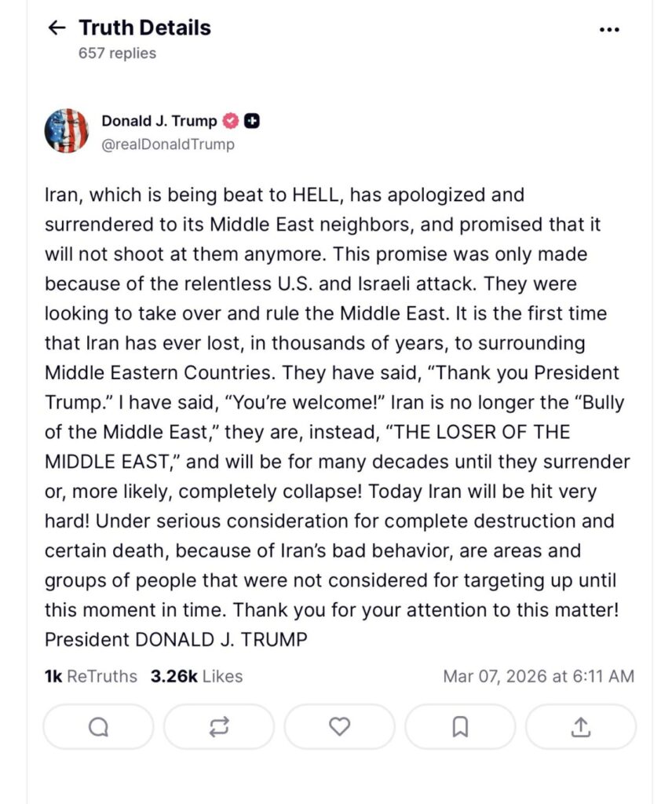Click the Mar 07, 2026 timestamp
The height and width of the screenshot is (804, 672).
point(539,676)
